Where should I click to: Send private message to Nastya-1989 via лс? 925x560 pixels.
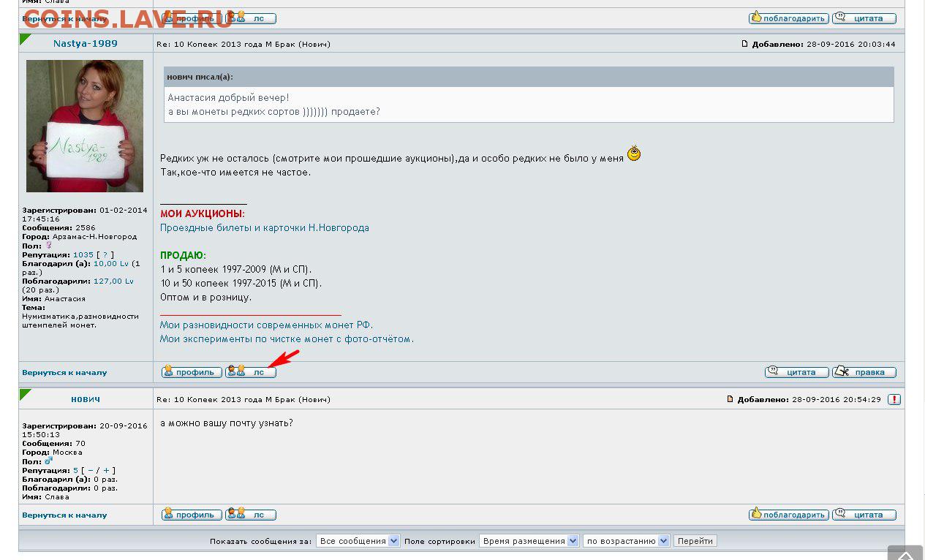(x=251, y=372)
